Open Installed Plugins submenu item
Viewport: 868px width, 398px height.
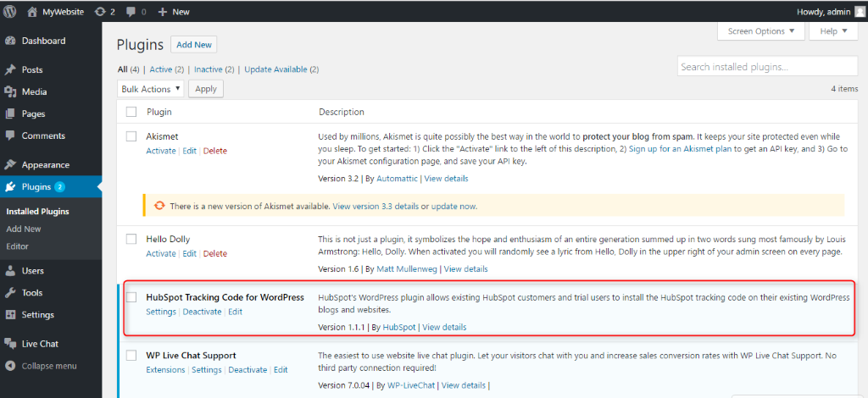(37, 211)
